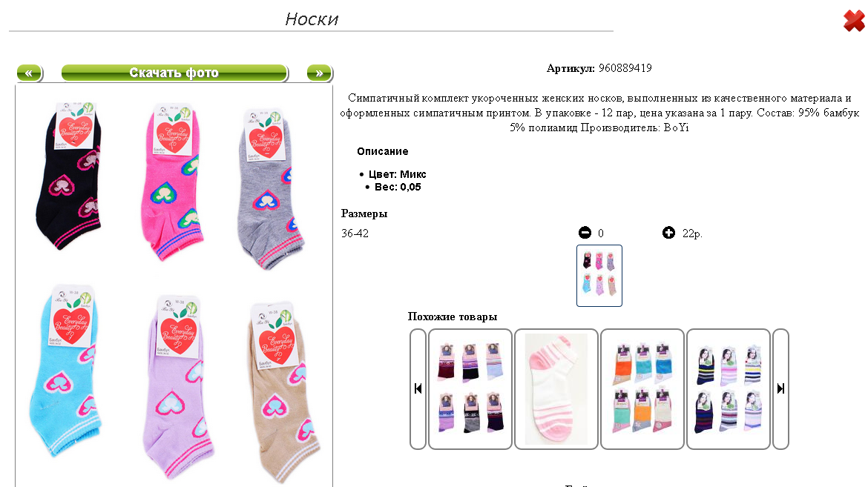Open similar product with orange and teal socks

pyautogui.click(x=642, y=388)
